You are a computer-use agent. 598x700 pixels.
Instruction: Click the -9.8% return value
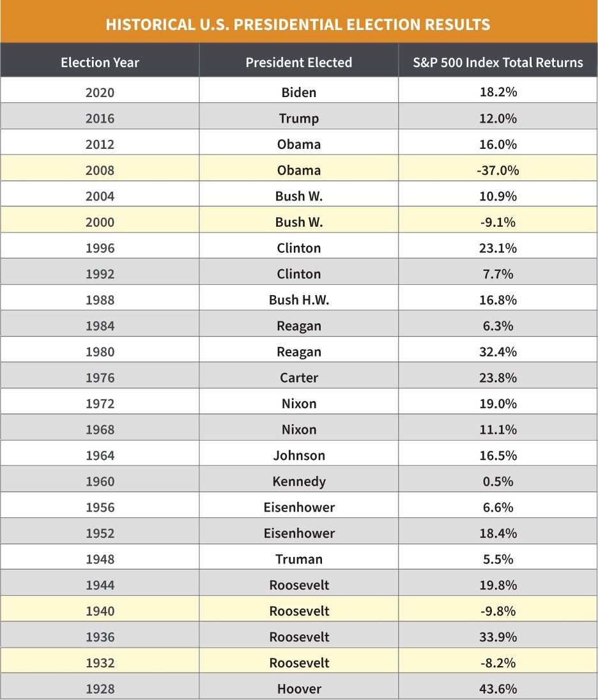[498, 611]
